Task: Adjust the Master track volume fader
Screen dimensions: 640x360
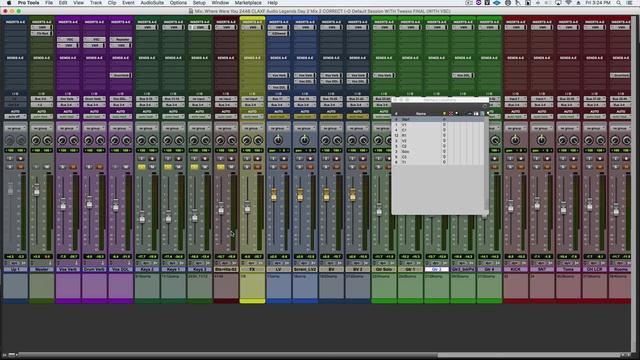Action: (37, 190)
